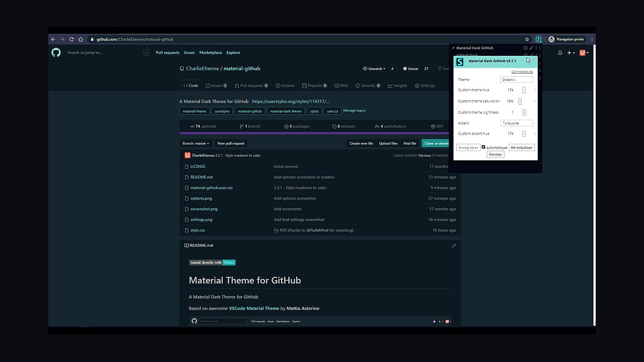Go back with the browser back arrow
The width and height of the screenshot is (644, 362).
point(53,39)
